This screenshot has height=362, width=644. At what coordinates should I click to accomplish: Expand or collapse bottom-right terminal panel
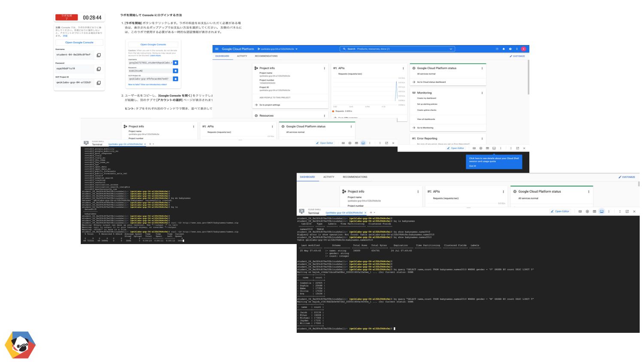(x=620, y=211)
